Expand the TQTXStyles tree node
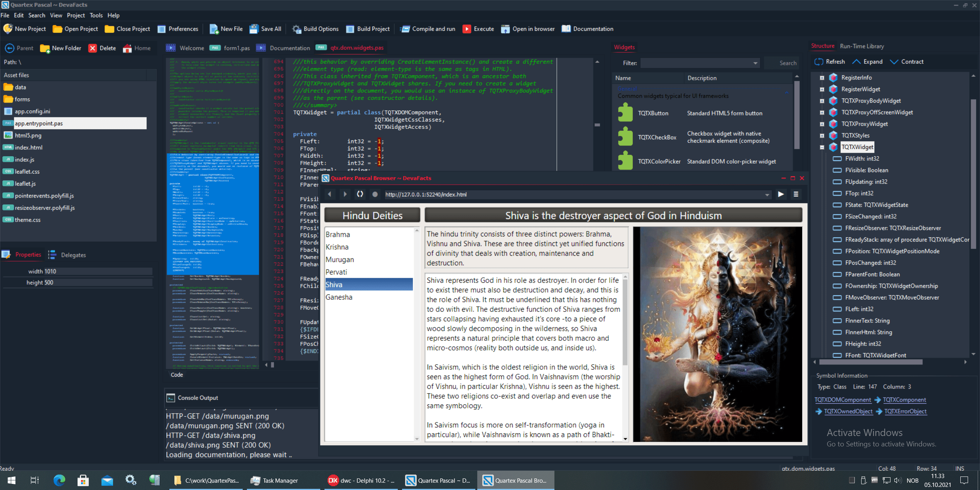Screen dimensions: 980x490 click(822, 135)
